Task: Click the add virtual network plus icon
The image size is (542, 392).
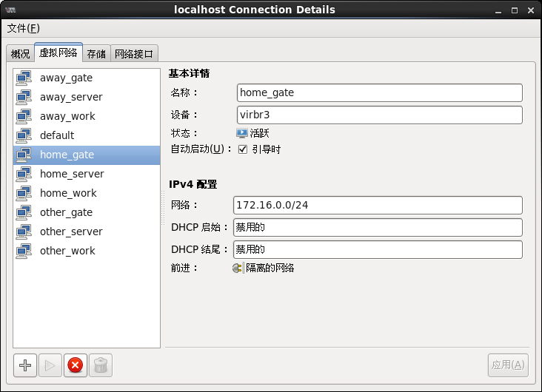Action: tap(25, 365)
